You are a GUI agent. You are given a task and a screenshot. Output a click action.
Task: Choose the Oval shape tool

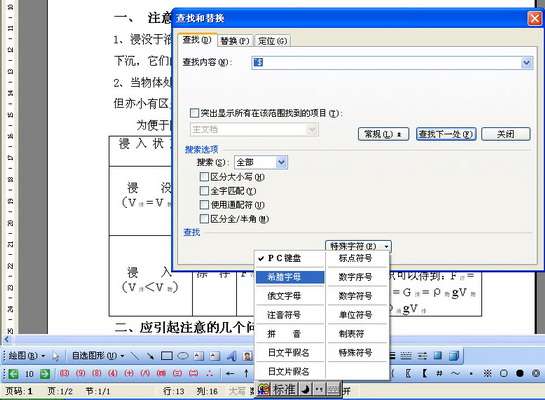(x=183, y=356)
